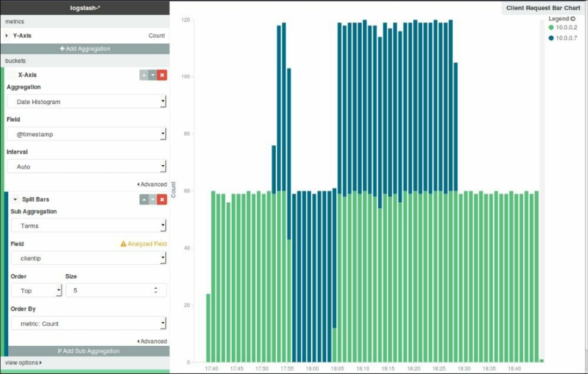Move X-Axis bucket up arrow

pyautogui.click(x=144, y=75)
